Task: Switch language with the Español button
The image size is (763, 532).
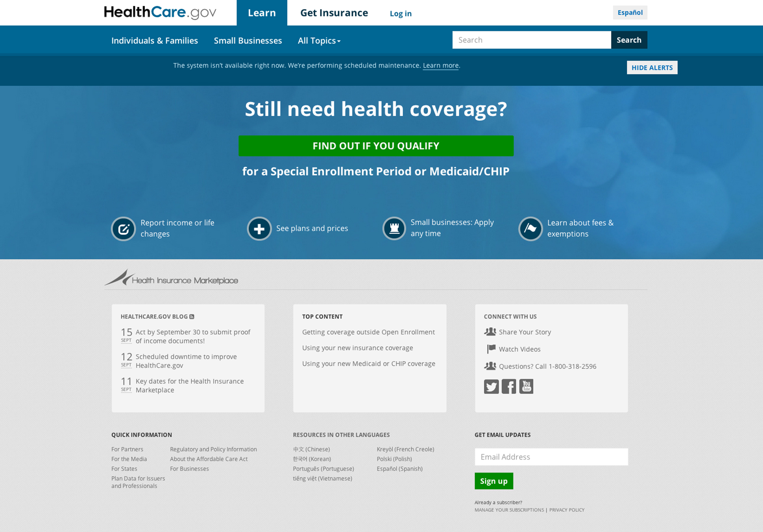Action: [630, 13]
